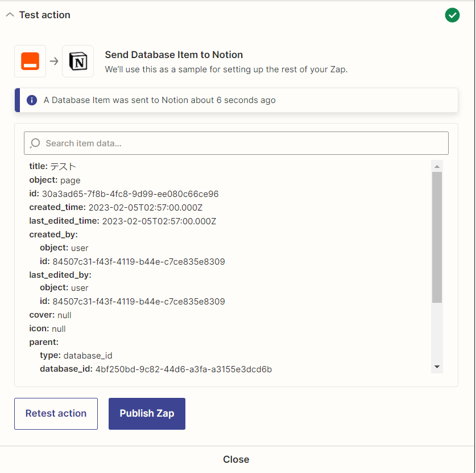Click the arrow between app icons
This screenshot has width=476, height=473.
click(54, 61)
